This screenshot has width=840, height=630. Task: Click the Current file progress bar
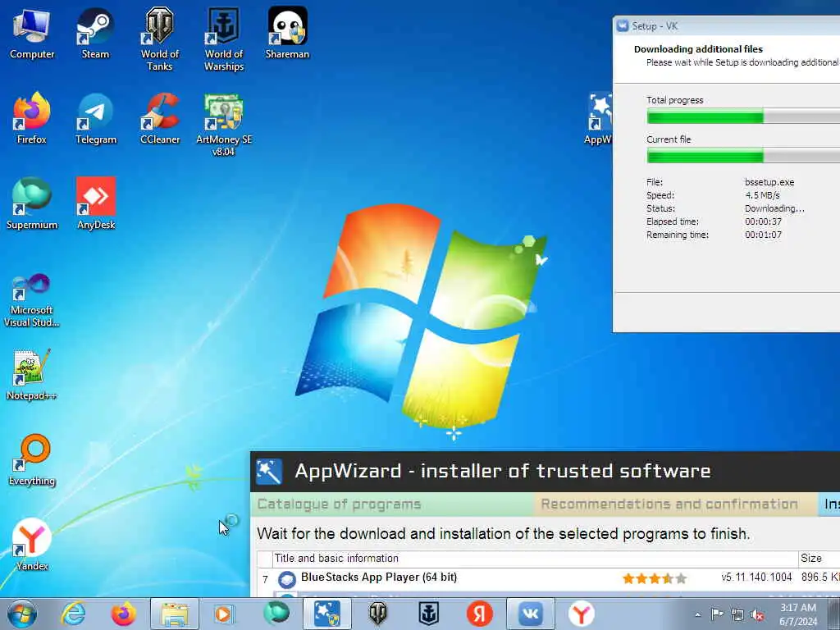click(743, 155)
